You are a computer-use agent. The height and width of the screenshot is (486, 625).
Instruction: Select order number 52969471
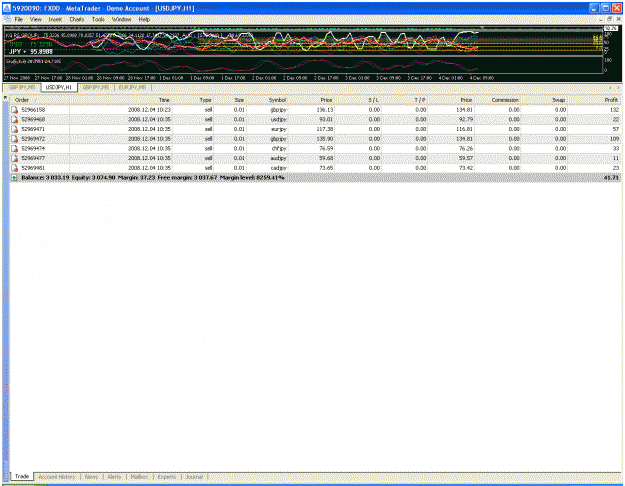(x=33, y=129)
